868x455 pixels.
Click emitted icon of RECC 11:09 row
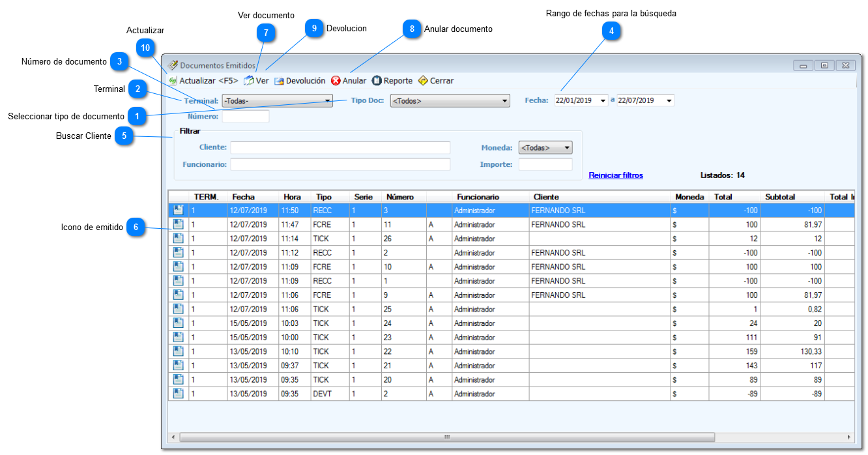pos(178,281)
